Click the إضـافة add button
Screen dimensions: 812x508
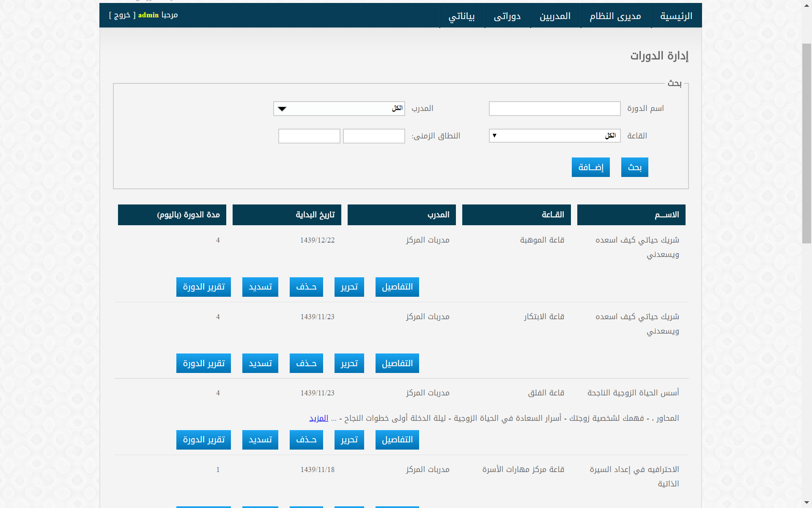tap(590, 167)
